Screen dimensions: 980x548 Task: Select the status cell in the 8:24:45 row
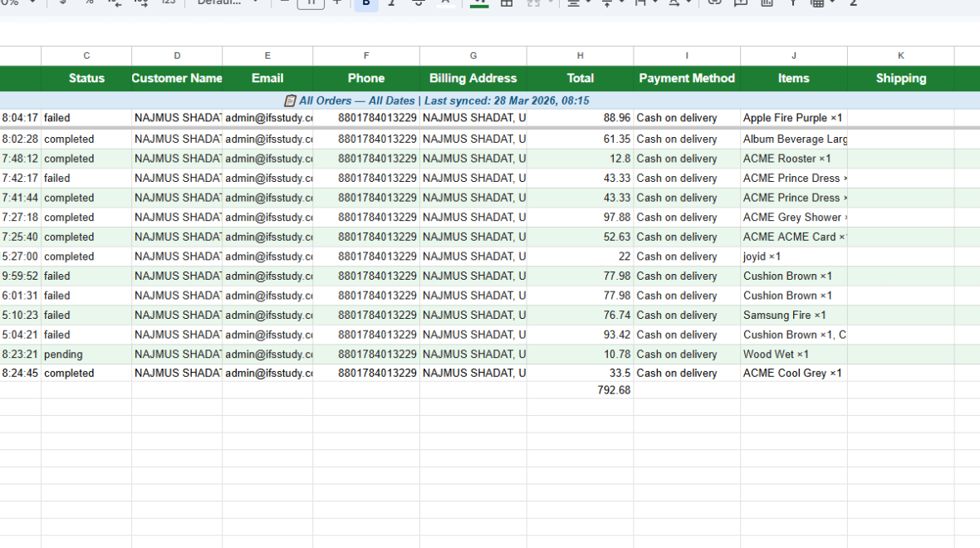(86, 373)
